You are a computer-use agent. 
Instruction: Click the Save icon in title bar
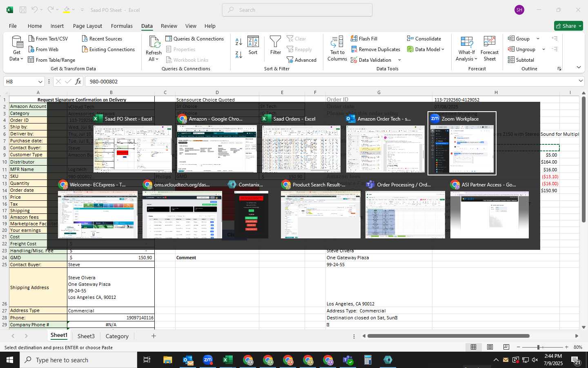tap(23, 10)
